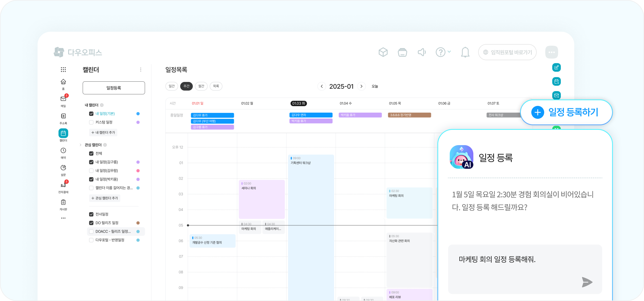This screenshot has height=301, width=644.
Task: Switch to 월간 monthly view
Action: click(x=201, y=86)
